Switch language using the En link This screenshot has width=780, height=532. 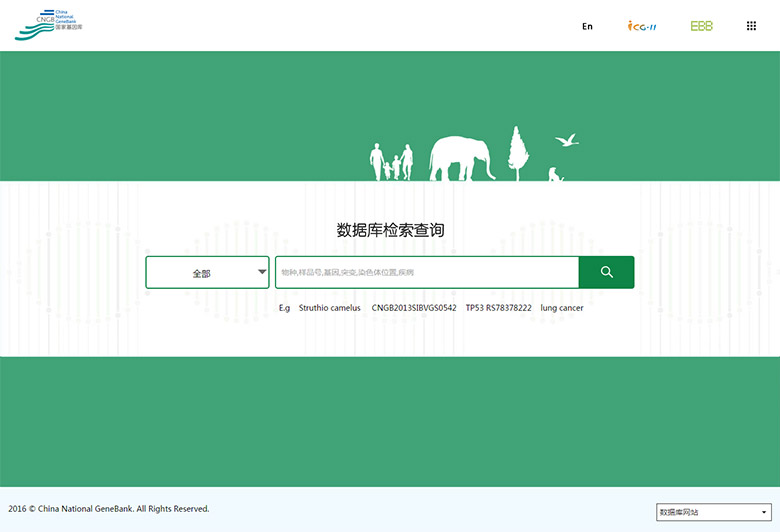click(587, 26)
